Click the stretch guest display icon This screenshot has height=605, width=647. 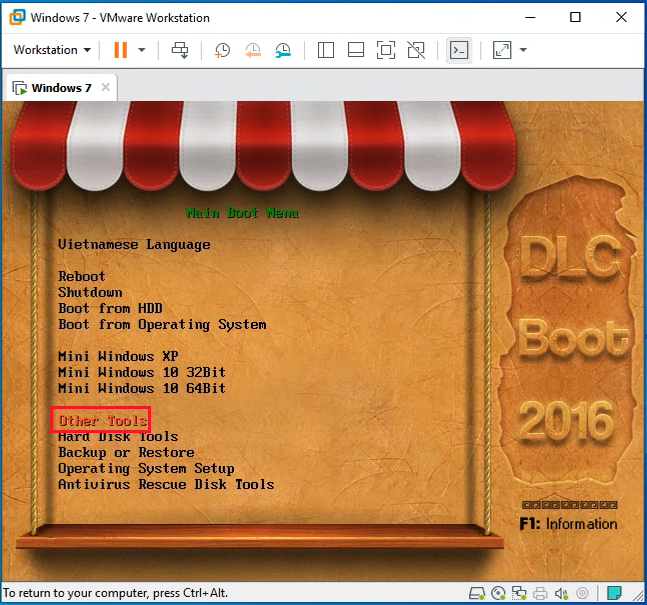[x=502, y=50]
